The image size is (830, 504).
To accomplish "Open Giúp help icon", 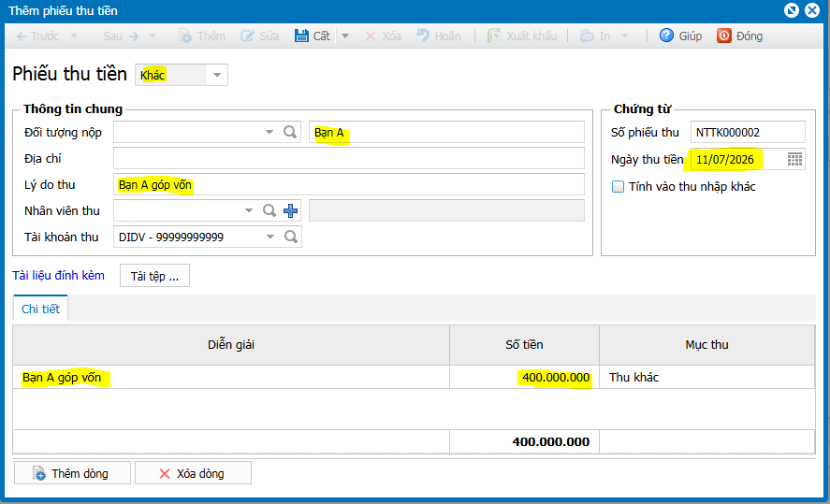I will point(666,36).
